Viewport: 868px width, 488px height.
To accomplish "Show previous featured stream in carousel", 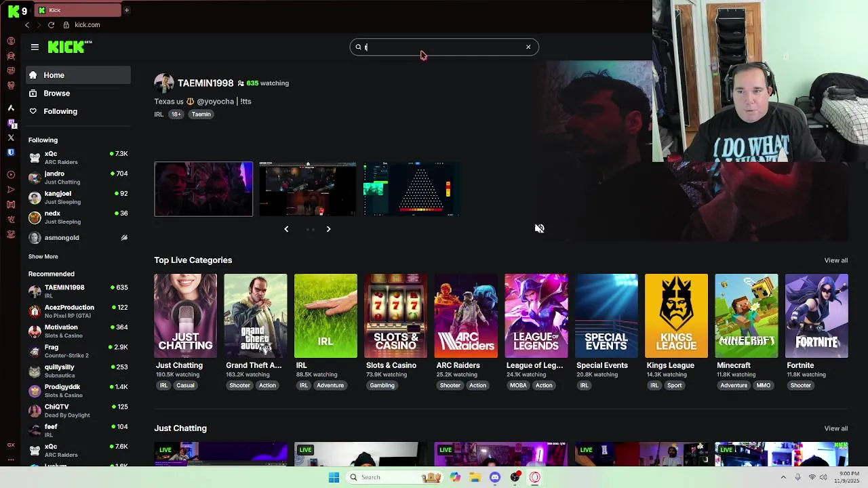I will [286, 229].
